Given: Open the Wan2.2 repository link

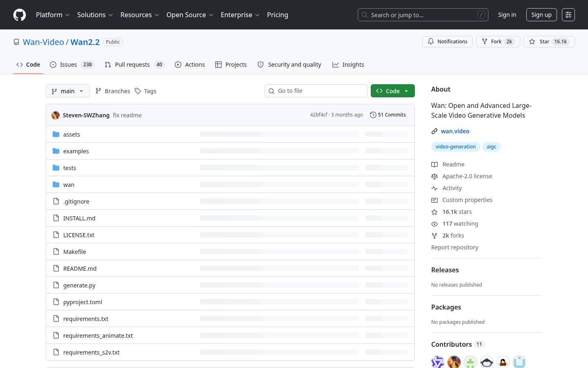Looking at the screenshot, I should [85, 42].
